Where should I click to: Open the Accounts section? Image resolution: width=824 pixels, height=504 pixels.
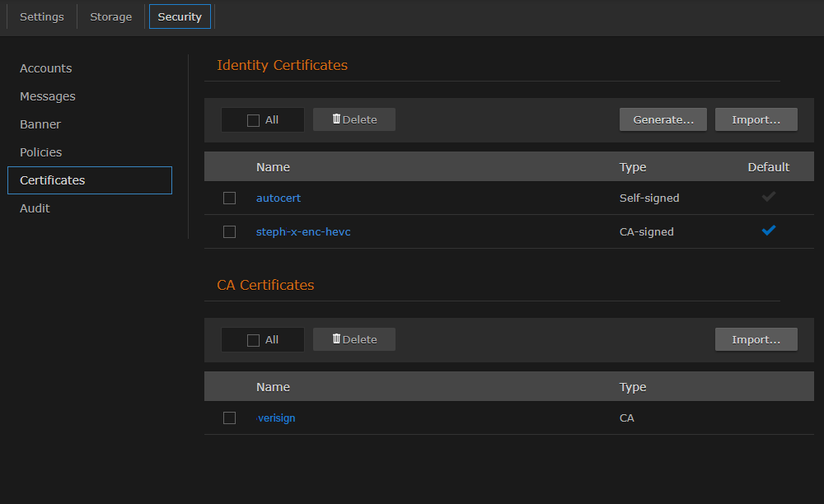[x=45, y=68]
